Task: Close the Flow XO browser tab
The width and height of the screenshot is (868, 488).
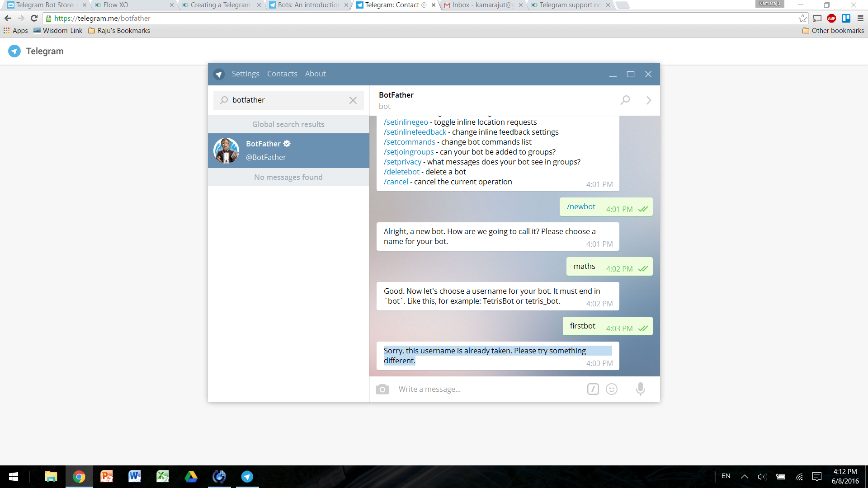Action: pyautogui.click(x=172, y=5)
